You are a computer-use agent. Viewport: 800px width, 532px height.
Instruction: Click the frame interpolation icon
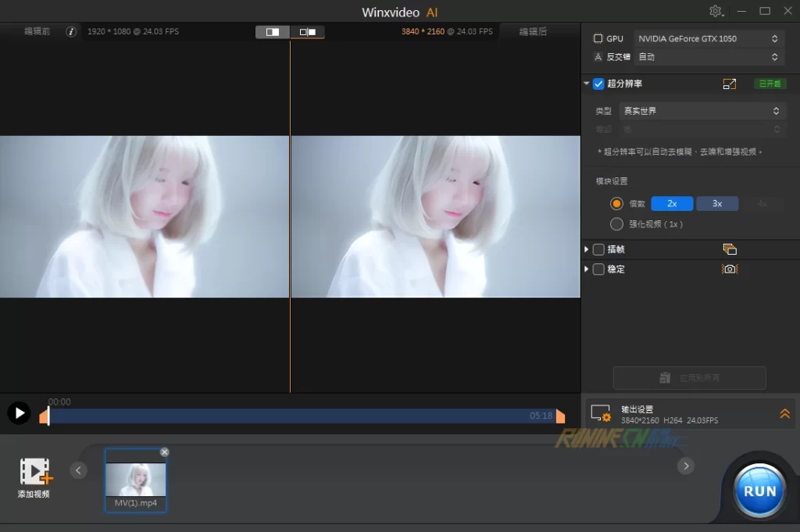point(730,249)
